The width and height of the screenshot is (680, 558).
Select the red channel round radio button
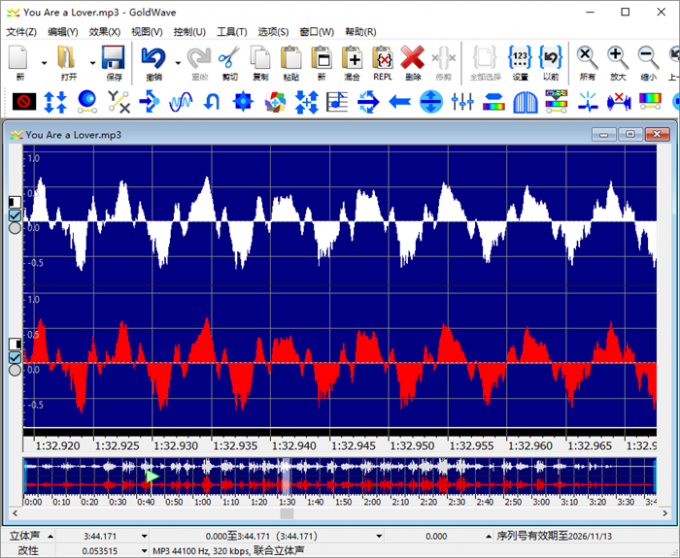pyautogui.click(x=15, y=370)
